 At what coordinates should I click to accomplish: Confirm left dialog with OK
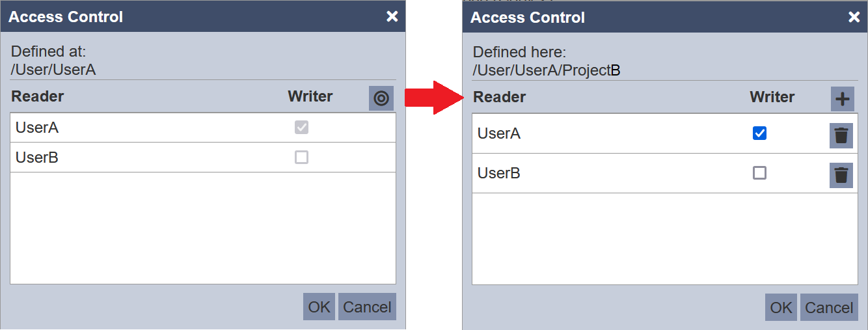319,307
